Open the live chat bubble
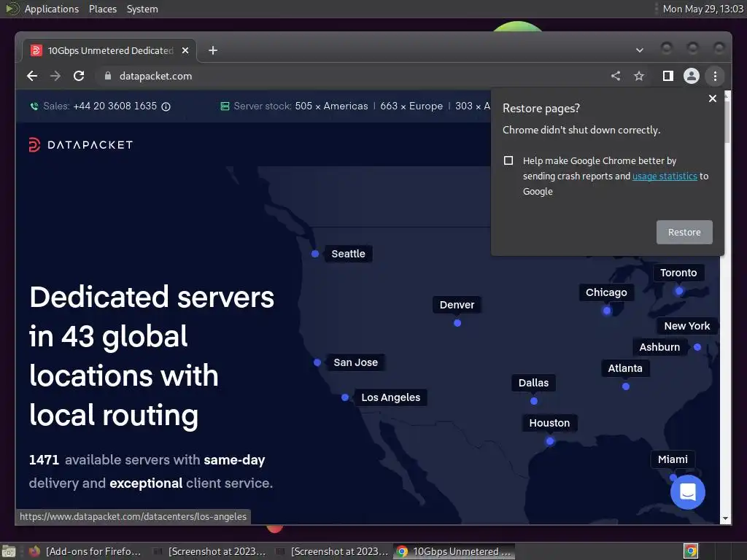The image size is (747, 560). pyautogui.click(x=687, y=492)
